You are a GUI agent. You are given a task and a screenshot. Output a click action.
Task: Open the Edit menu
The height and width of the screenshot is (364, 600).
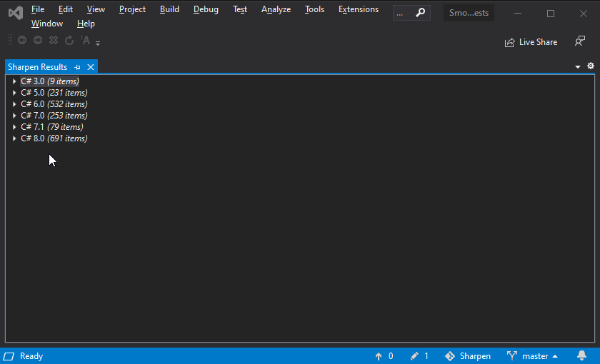click(66, 9)
